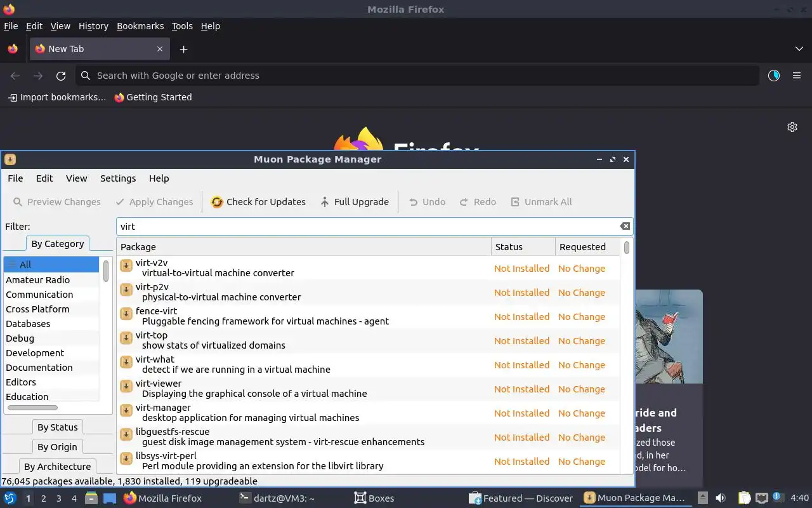Switch to virtual desktop 2 in pager
Viewport: 812px width, 508px height.
coord(43,498)
